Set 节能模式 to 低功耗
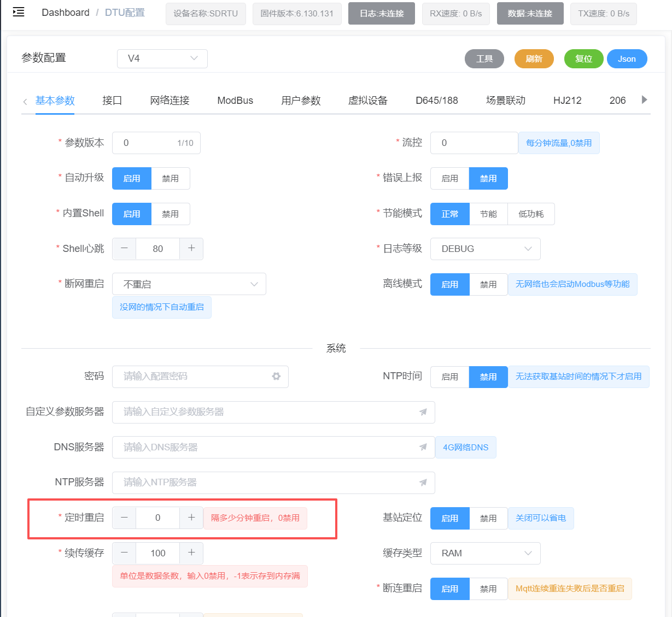 tap(531, 214)
